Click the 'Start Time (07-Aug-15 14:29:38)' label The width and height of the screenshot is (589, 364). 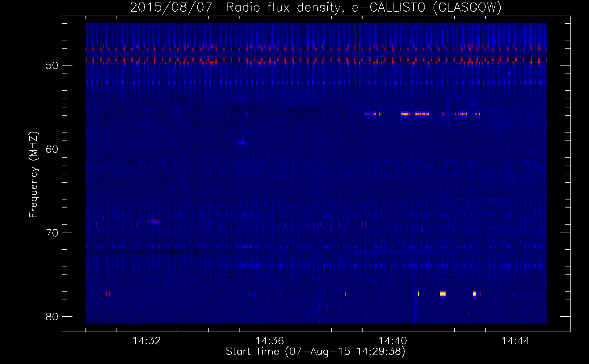[x=316, y=352]
